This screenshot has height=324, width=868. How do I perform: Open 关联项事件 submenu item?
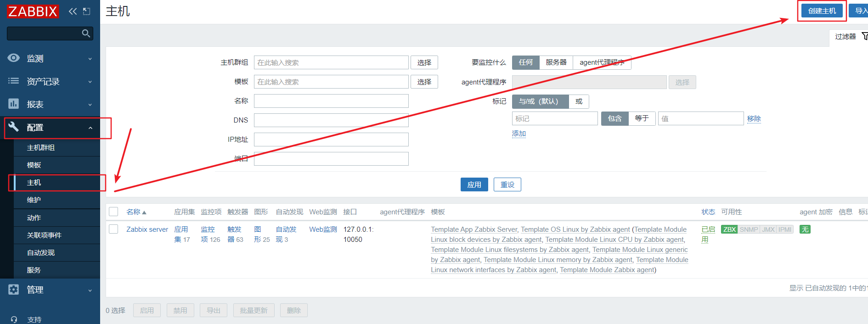point(57,235)
